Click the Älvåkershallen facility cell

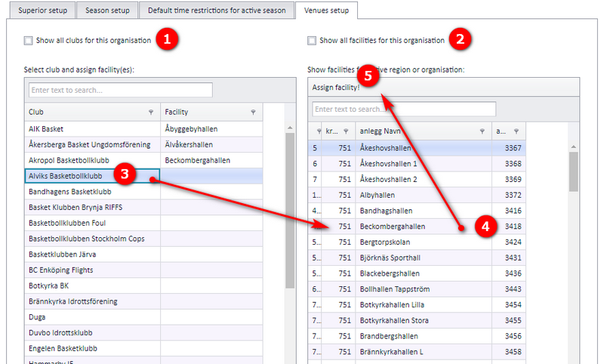click(x=211, y=144)
